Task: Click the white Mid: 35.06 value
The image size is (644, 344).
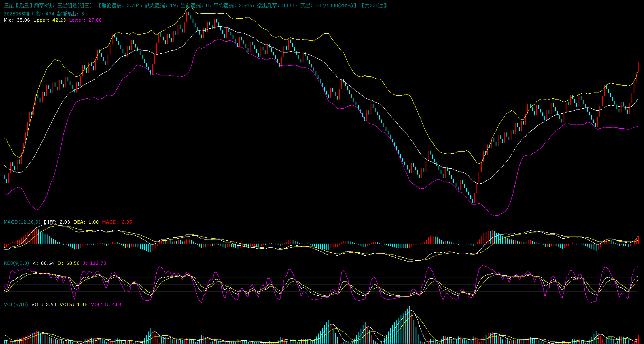Action: click(x=17, y=20)
